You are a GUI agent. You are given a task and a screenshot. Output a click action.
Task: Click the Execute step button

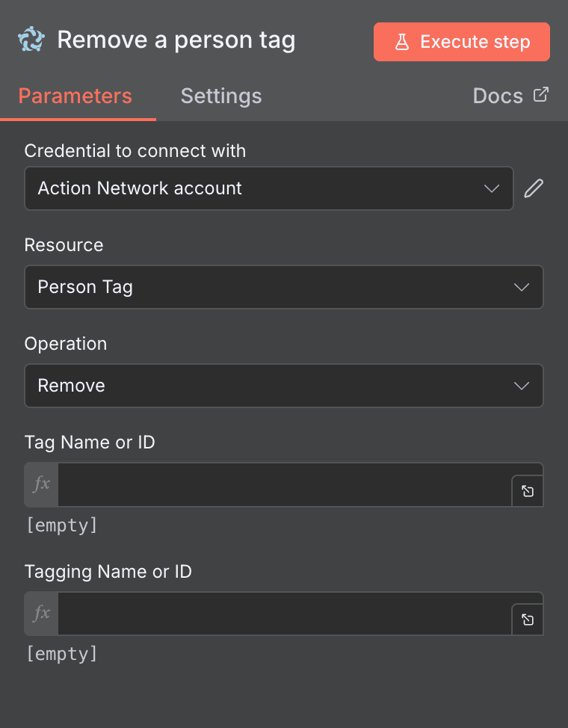pyautogui.click(x=461, y=42)
